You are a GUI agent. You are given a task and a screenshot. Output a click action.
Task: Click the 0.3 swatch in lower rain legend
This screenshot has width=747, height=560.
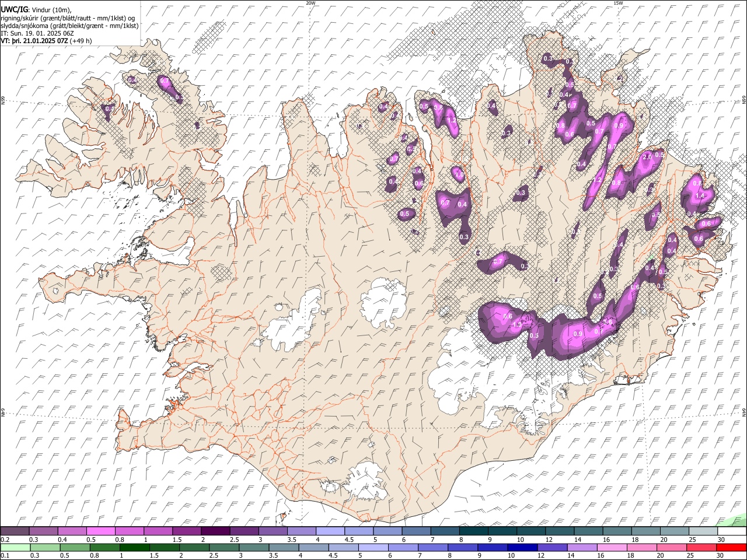[45, 547]
